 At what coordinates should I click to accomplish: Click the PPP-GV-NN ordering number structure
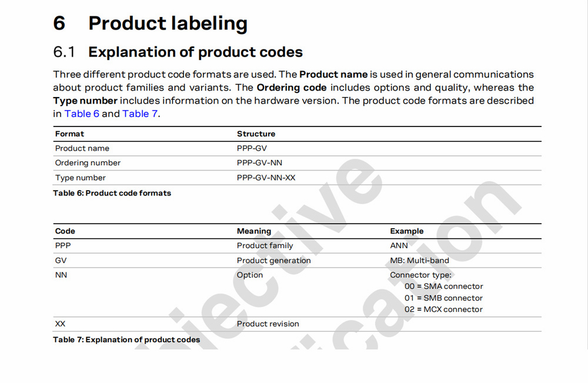pyautogui.click(x=259, y=163)
